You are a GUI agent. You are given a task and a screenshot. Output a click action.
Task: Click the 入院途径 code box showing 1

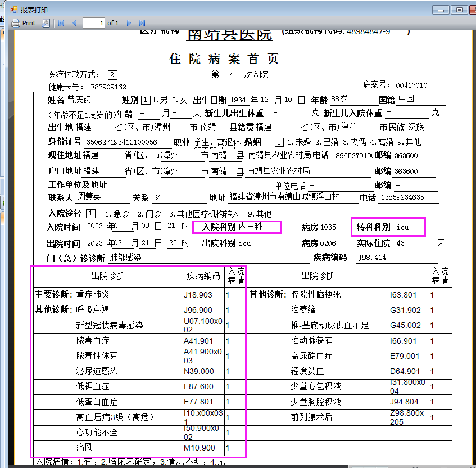(90, 214)
